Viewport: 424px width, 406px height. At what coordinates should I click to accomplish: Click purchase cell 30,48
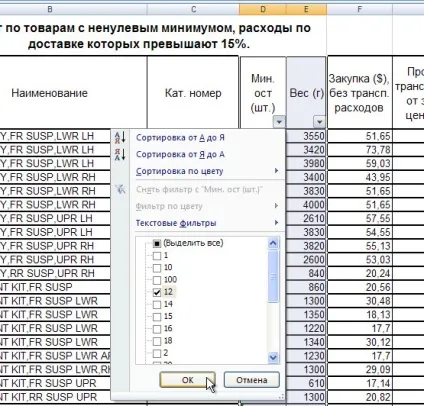click(x=360, y=301)
